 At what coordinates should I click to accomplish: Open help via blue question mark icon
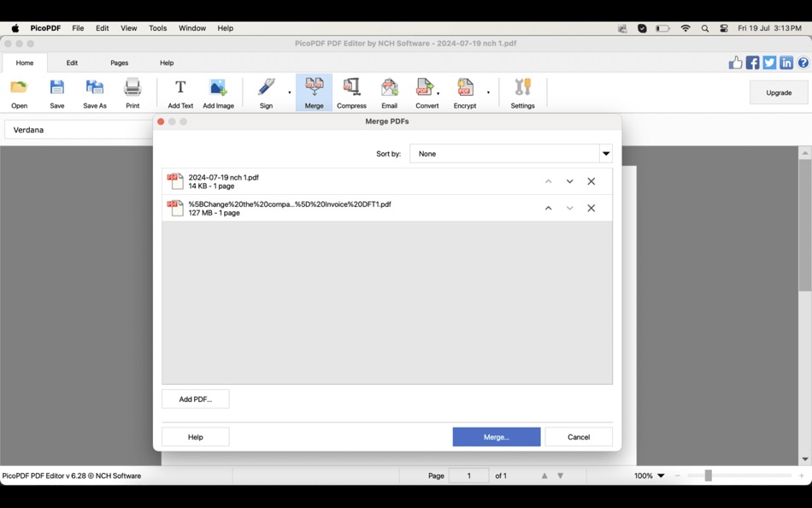pos(803,62)
